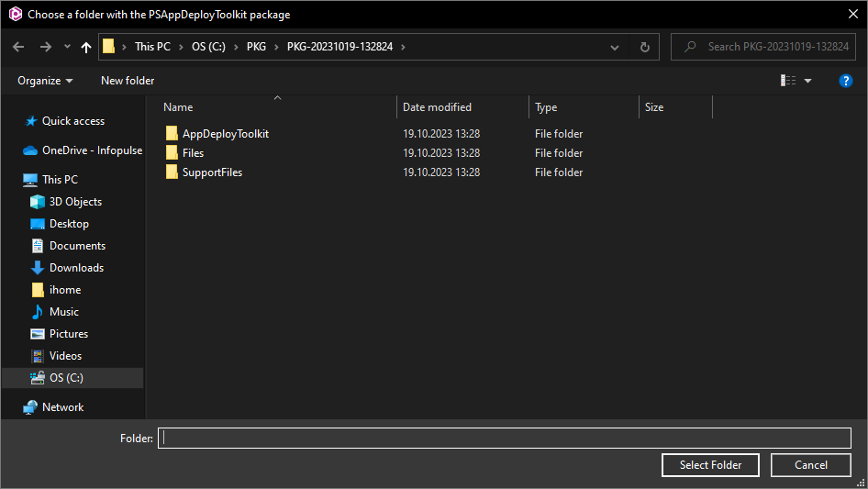
Task: Select 'PKG' breadcrumb segment
Action: (x=256, y=47)
